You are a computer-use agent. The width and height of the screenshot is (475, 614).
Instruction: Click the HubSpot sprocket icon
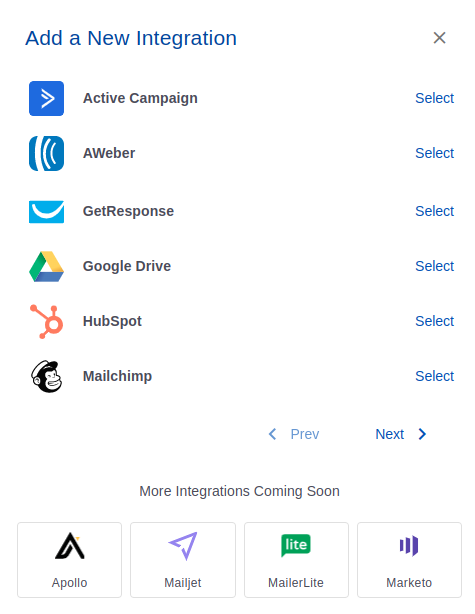coord(46,321)
